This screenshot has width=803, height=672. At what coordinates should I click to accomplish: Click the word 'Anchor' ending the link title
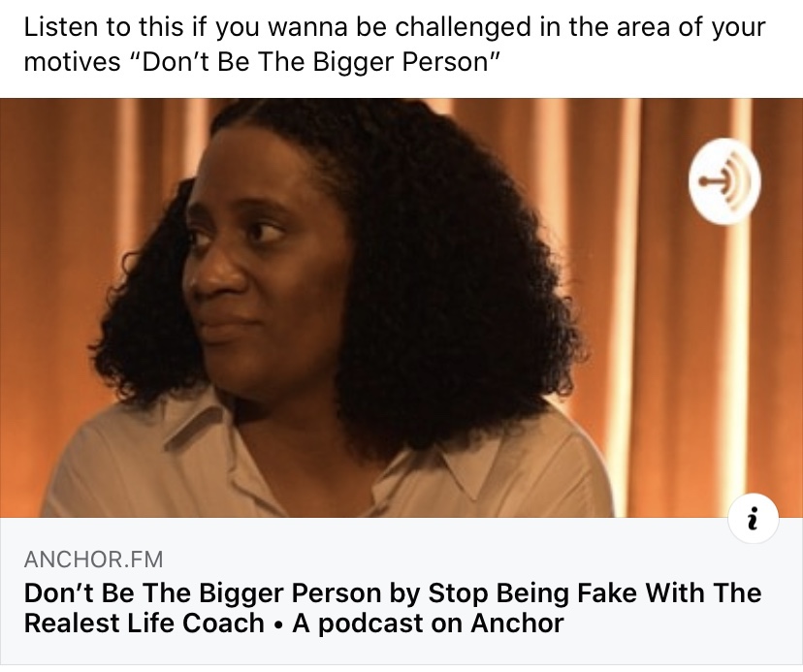pyautogui.click(x=517, y=624)
